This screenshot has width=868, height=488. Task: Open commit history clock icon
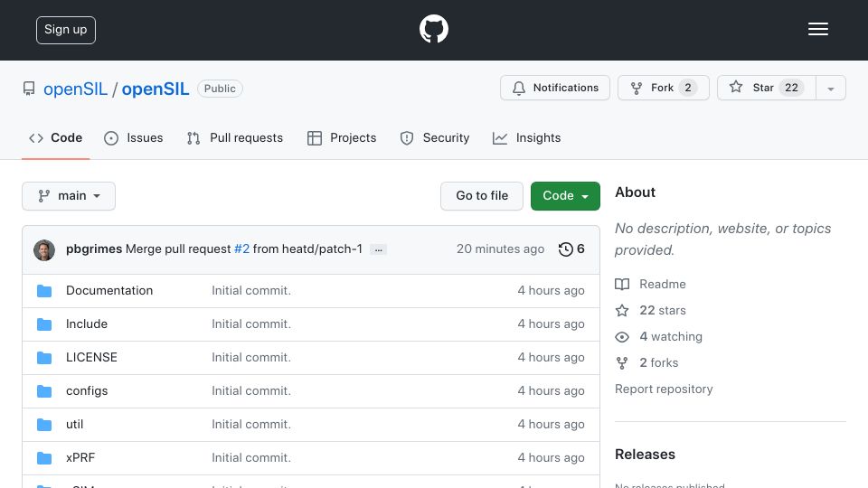pyautogui.click(x=565, y=249)
